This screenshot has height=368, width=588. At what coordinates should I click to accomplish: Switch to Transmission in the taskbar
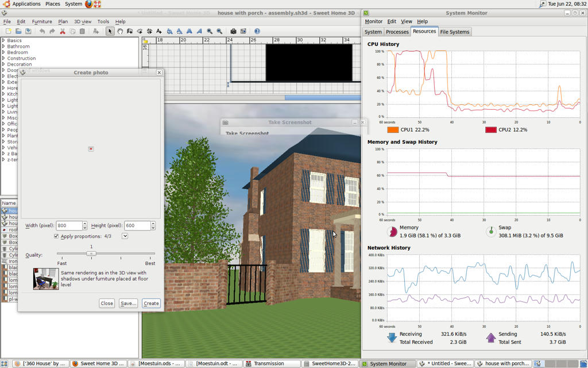click(272, 363)
